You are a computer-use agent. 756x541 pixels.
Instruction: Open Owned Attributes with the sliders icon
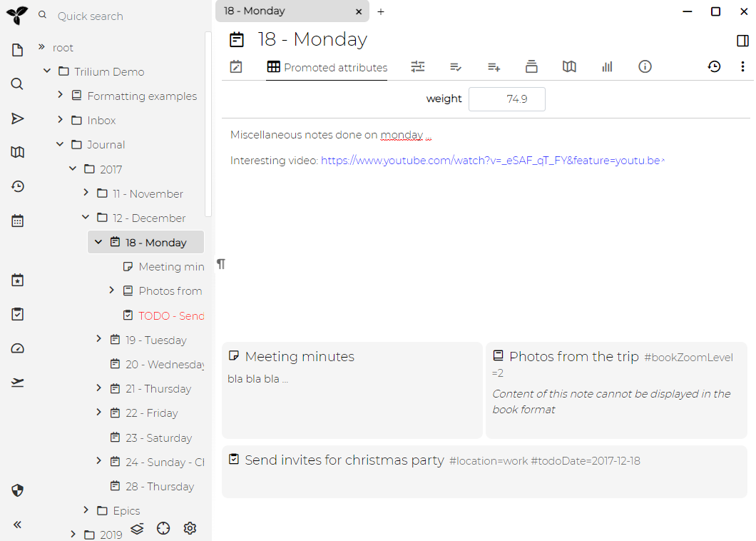pyautogui.click(x=418, y=66)
